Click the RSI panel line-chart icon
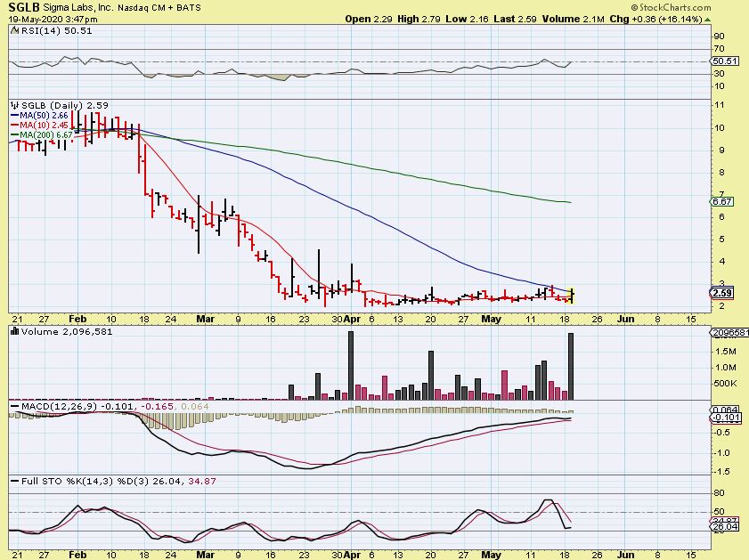 point(14,30)
